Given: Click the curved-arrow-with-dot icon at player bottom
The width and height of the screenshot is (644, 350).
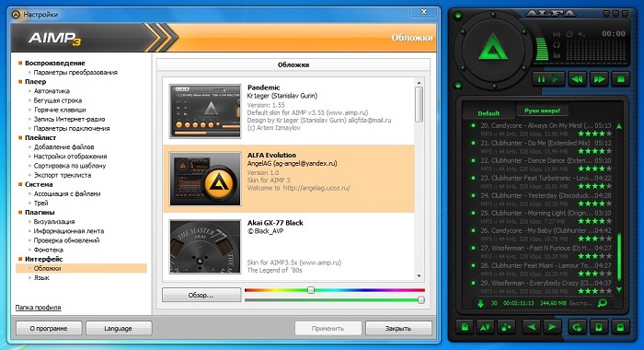Looking at the screenshot, I should (x=577, y=327).
